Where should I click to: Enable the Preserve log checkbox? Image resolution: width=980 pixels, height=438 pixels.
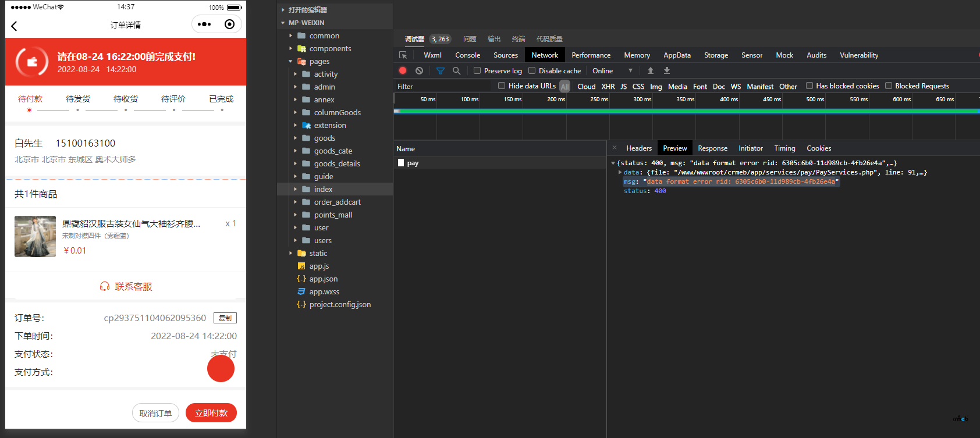click(x=477, y=70)
